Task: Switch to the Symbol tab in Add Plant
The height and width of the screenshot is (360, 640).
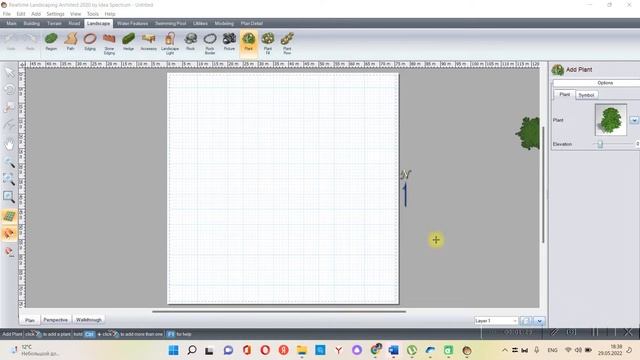Action: pyautogui.click(x=586, y=95)
